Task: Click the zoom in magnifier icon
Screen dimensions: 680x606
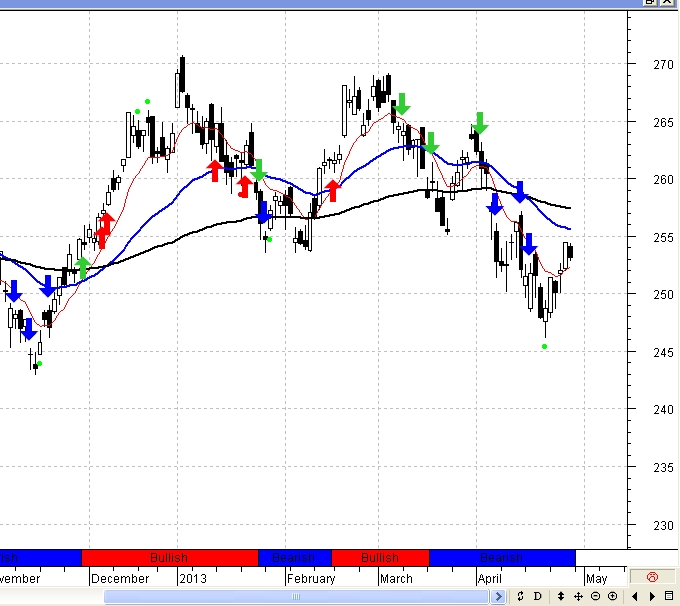Action: pos(612,596)
